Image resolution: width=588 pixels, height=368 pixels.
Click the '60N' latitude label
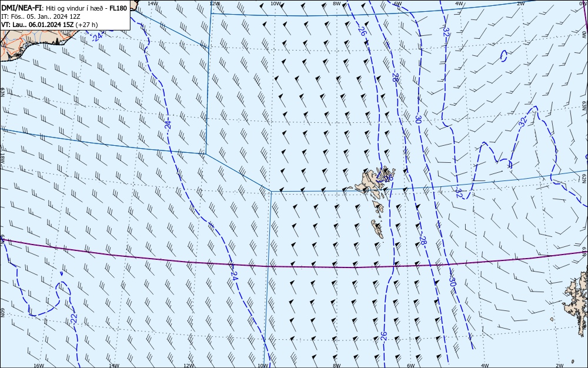(2, 313)
